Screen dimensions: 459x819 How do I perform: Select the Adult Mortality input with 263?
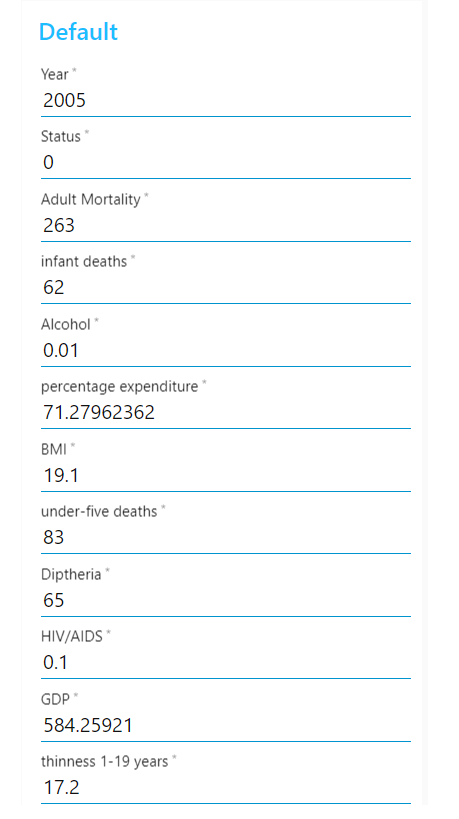click(x=226, y=225)
